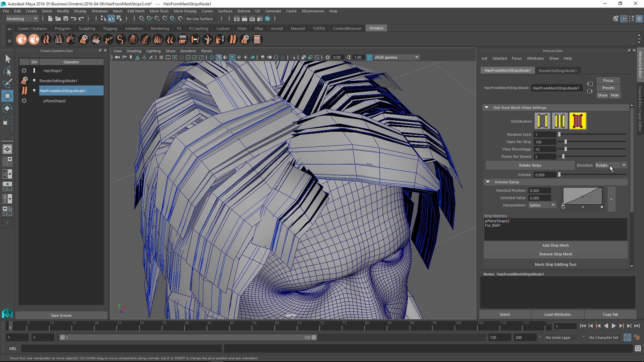Select the third red distribution mode
Viewport: 644px width, 362px height.
[x=577, y=121]
